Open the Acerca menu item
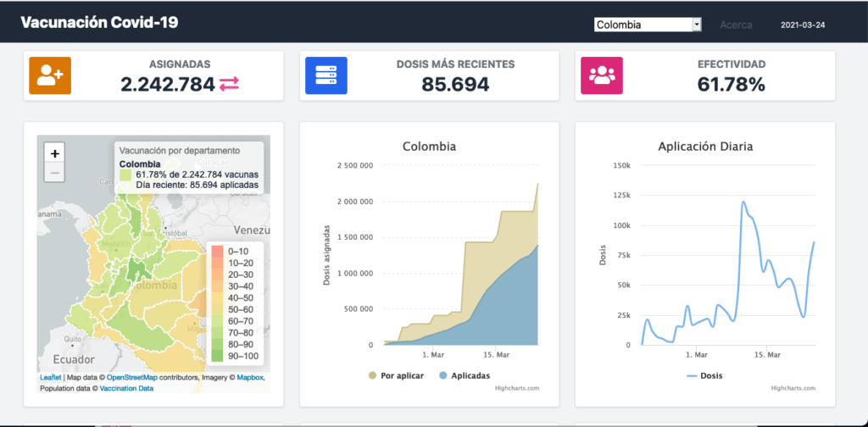868x427 pixels. [736, 25]
